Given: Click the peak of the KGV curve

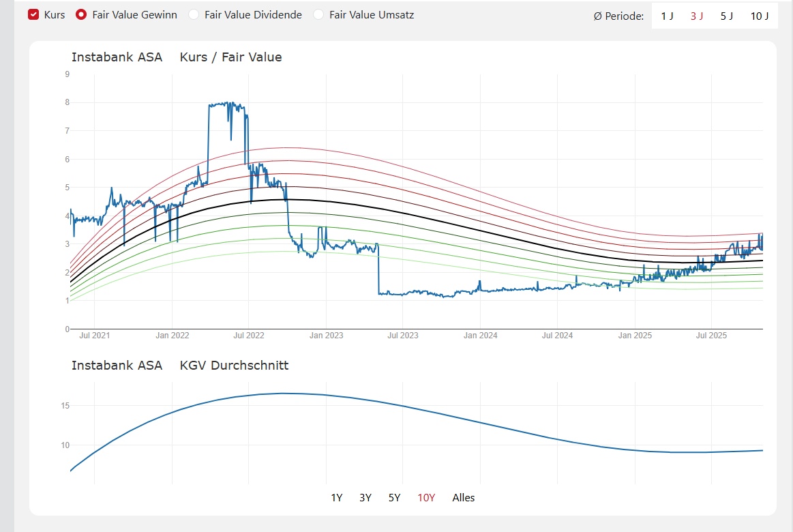Looking at the screenshot, I should point(282,393).
